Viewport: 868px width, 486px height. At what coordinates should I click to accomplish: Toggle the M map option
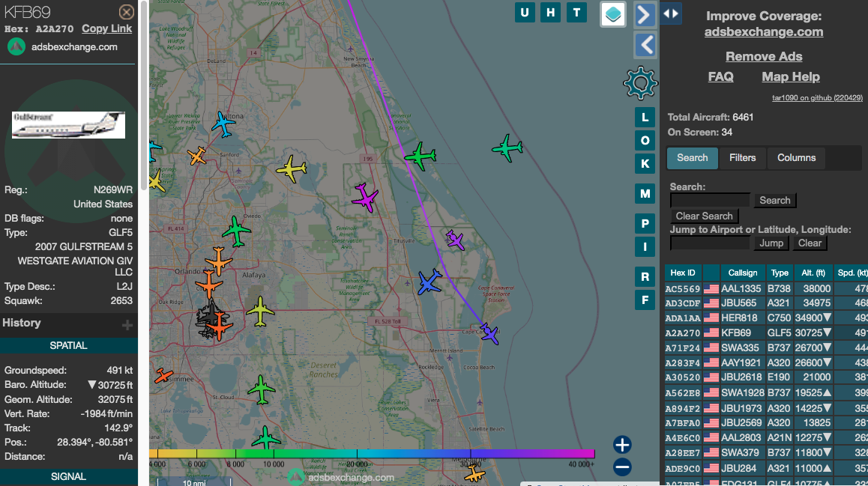tap(645, 193)
